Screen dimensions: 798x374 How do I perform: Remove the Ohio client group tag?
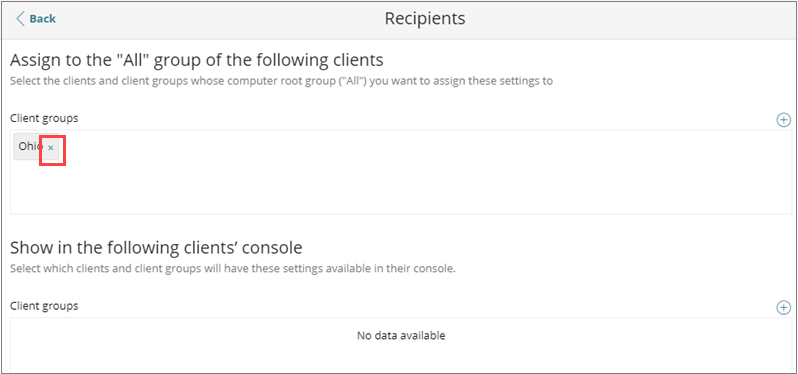tap(50, 148)
